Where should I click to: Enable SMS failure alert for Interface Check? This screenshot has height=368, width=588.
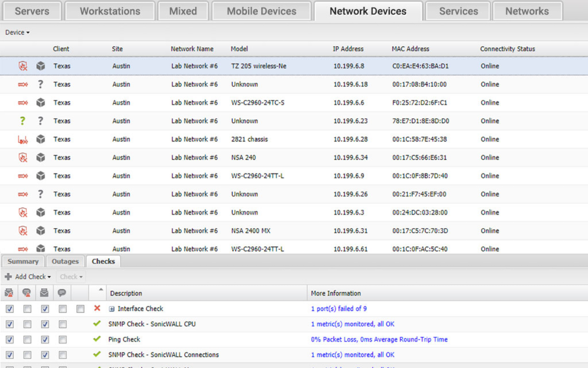[27, 309]
